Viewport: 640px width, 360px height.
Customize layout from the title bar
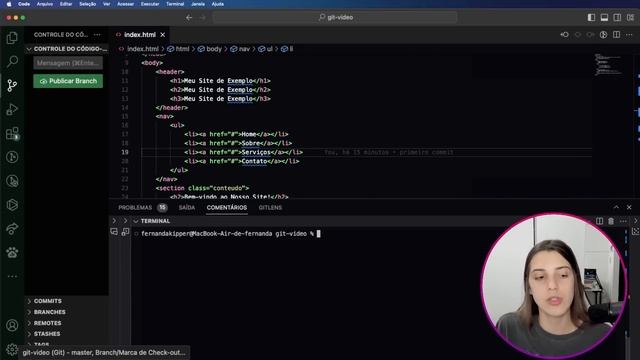click(630, 18)
